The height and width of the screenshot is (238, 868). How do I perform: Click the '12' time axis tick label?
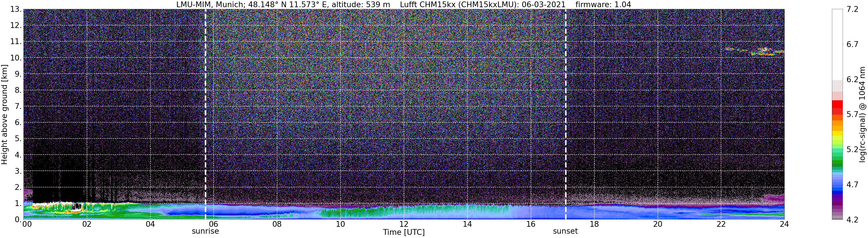tap(404, 224)
